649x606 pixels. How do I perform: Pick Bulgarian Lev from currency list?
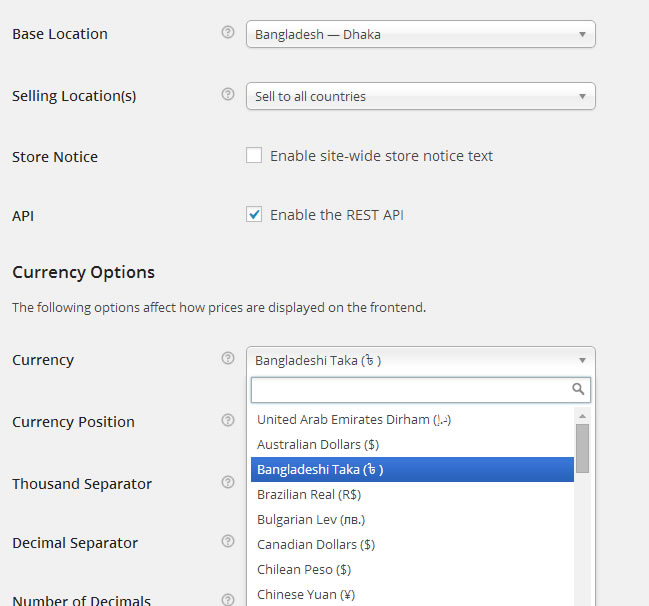pyautogui.click(x=412, y=519)
